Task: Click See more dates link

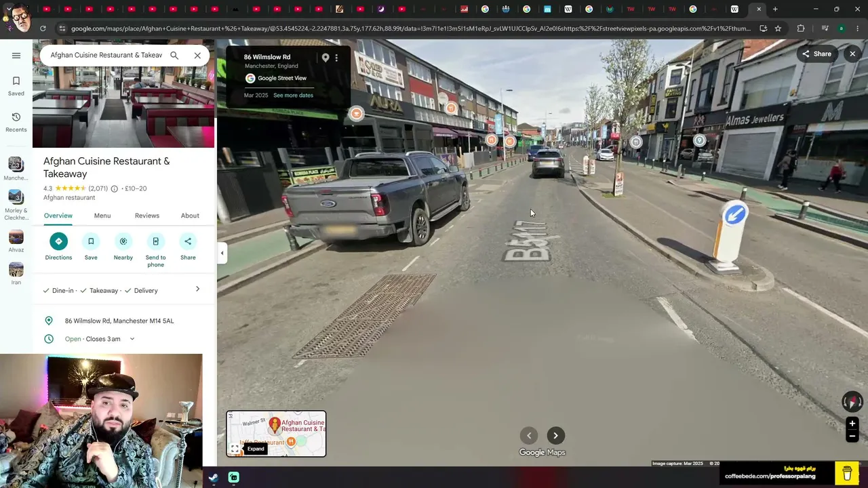Action: tap(293, 96)
